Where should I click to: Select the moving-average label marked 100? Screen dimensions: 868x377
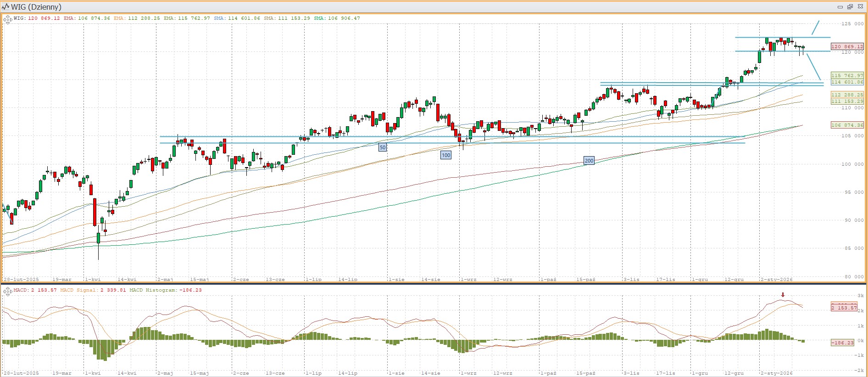click(445, 155)
